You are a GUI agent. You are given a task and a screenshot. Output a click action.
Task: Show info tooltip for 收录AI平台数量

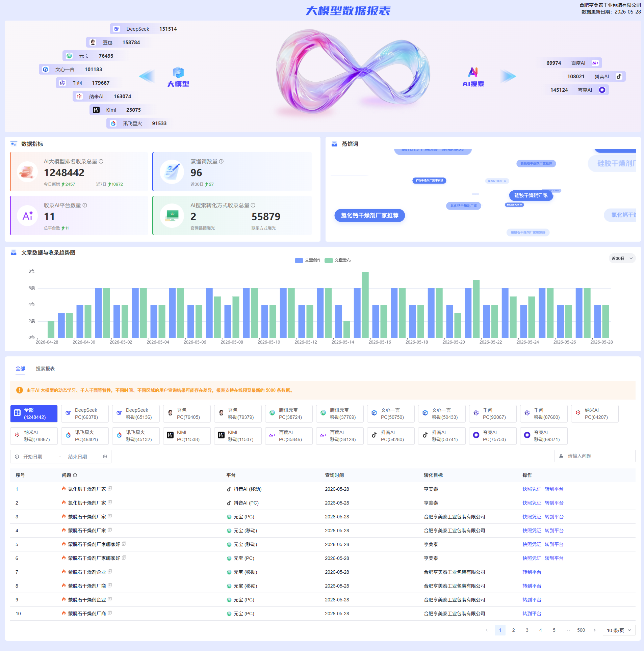85,206
